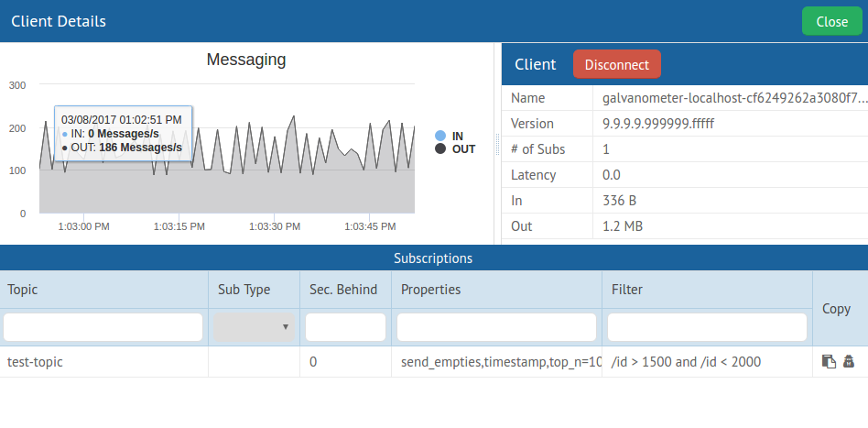
Task: Focus the Sec. Behind filter input
Action: (345, 327)
